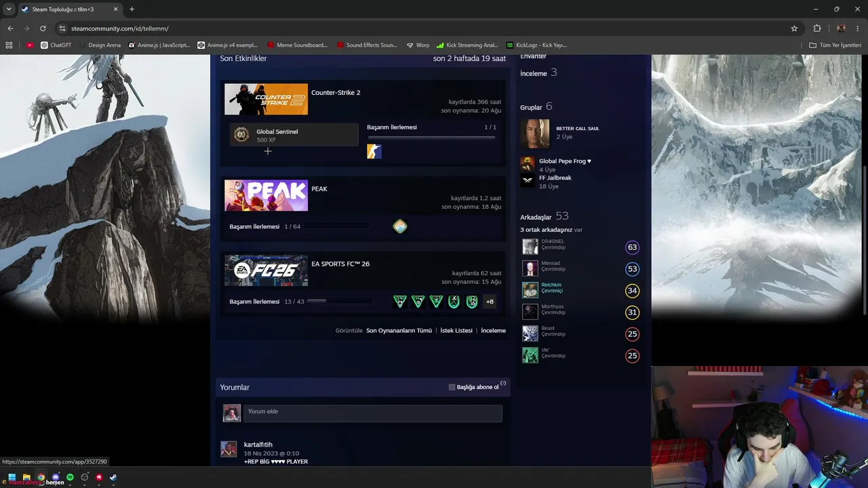868x488 pixels.
Task: Open the Chrome extensions puzzle icon
Action: [x=817, y=28]
